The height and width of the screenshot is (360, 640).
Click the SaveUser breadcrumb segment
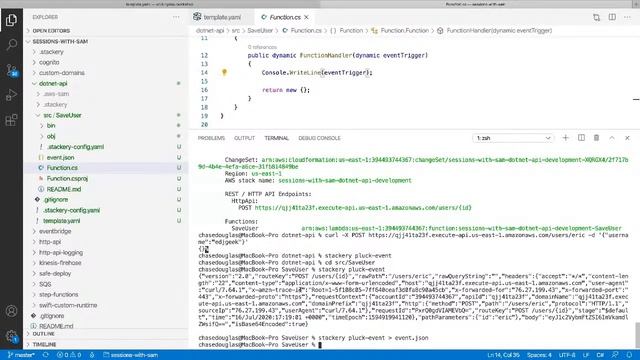point(260,31)
